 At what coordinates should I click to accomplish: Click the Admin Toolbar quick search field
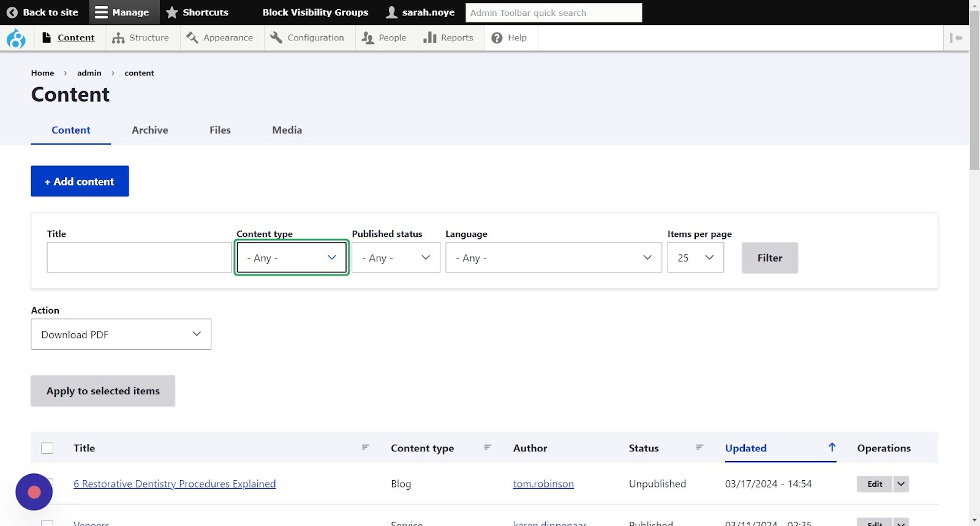point(554,12)
